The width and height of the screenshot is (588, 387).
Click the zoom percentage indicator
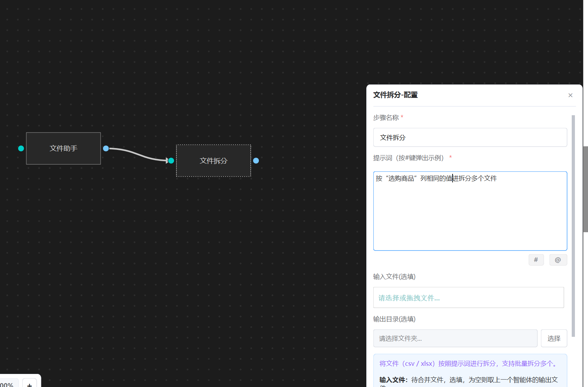point(7,384)
